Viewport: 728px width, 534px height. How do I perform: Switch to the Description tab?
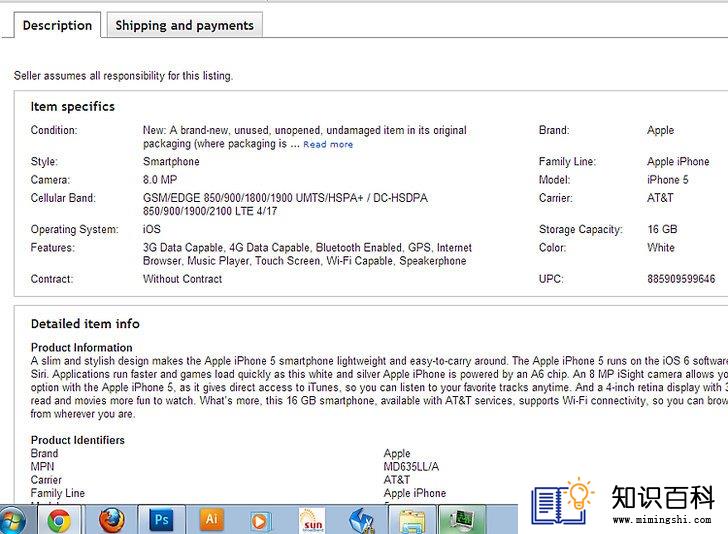pos(57,25)
